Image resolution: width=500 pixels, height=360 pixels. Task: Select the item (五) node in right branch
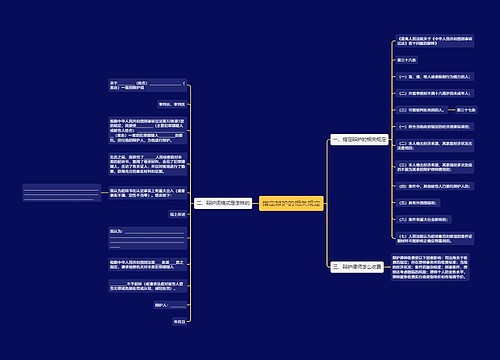[418, 203]
